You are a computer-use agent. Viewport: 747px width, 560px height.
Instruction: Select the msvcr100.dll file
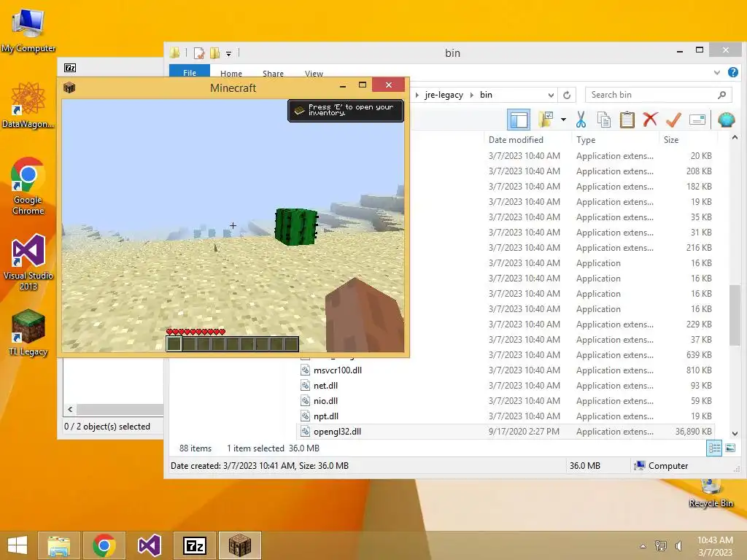click(337, 370)
